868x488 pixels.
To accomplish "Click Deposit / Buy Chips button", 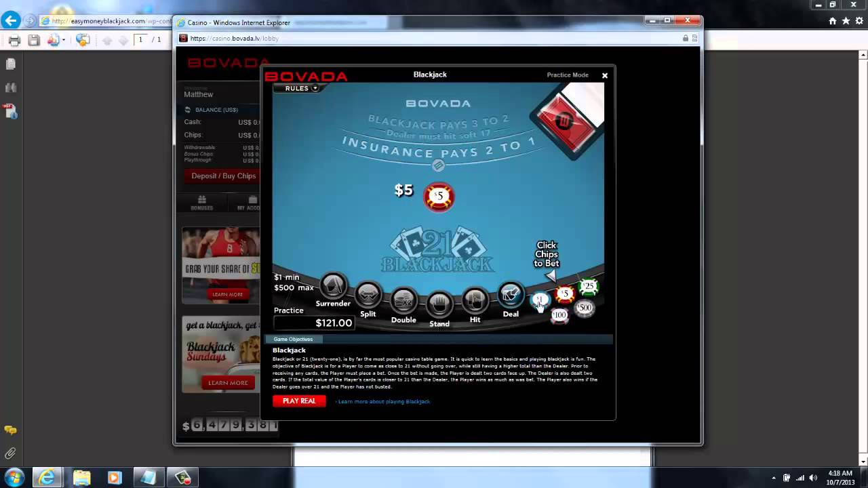I will click(x=224, y=176).
